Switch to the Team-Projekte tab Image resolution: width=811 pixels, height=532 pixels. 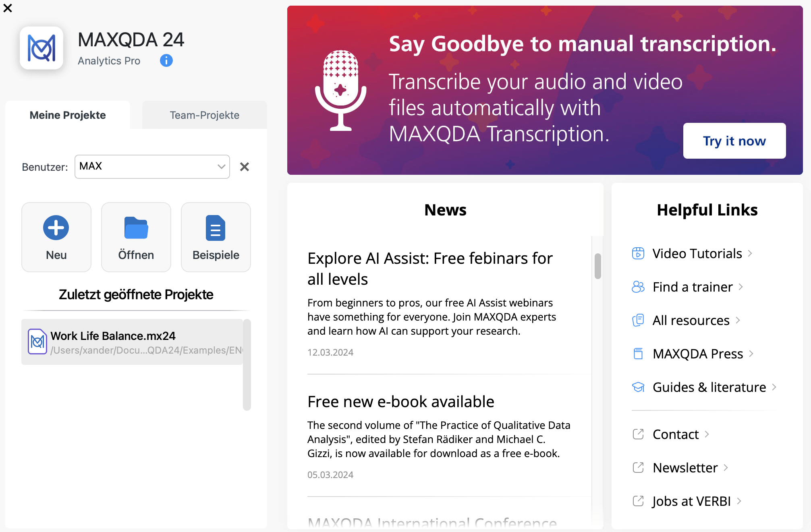205,115
